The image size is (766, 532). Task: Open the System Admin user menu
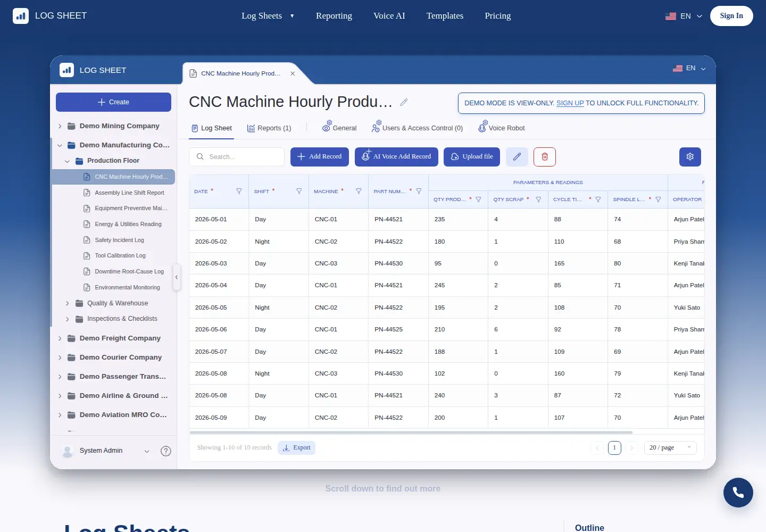click(106, 451)
